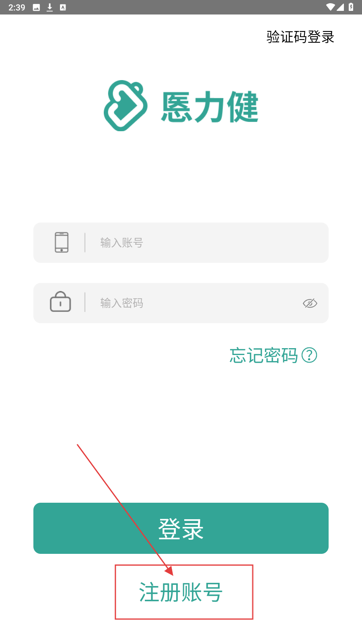Viewport: 362px width, 644px height.
Task: Tap the keyboard 'A' status icon
Action: coord(63,7)
